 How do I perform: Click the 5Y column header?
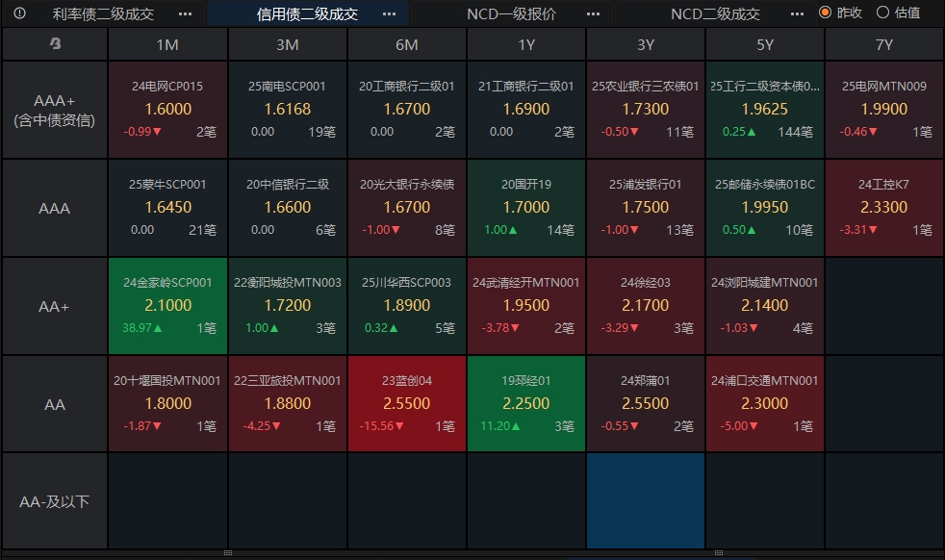tap(765, 44)
